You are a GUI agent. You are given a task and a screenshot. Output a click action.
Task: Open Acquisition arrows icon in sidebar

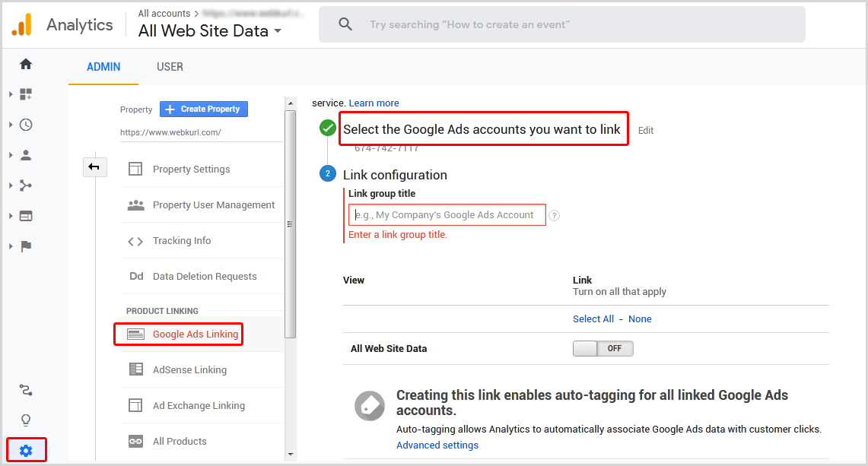point(25,185)
